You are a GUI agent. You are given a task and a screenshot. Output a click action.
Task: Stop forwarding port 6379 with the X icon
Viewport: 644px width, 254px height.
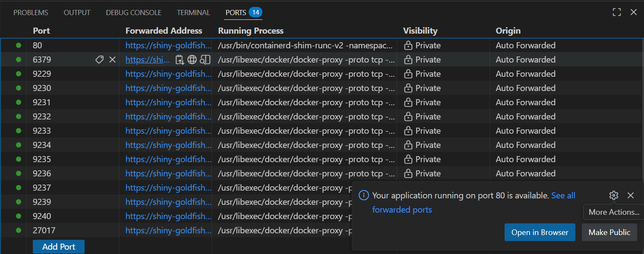[113, 60]
